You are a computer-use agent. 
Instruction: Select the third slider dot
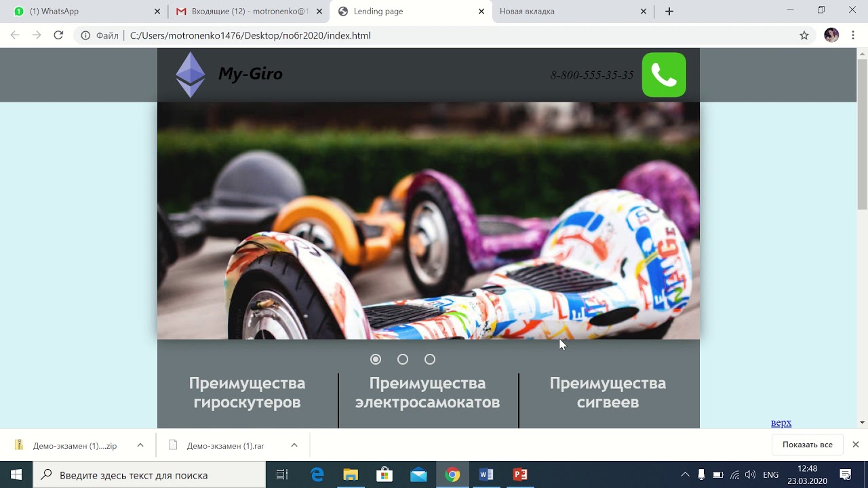click(430, 359)
